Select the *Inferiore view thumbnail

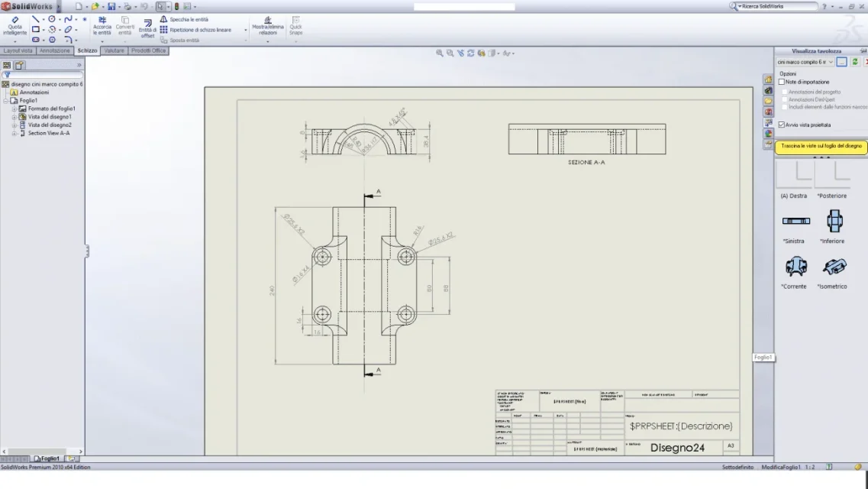coord(834,221)
